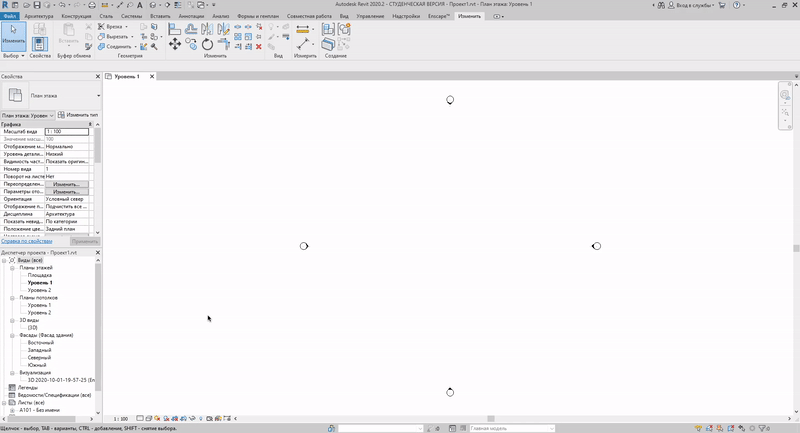Collapse the Фасады tree node

tap(11, 335)
